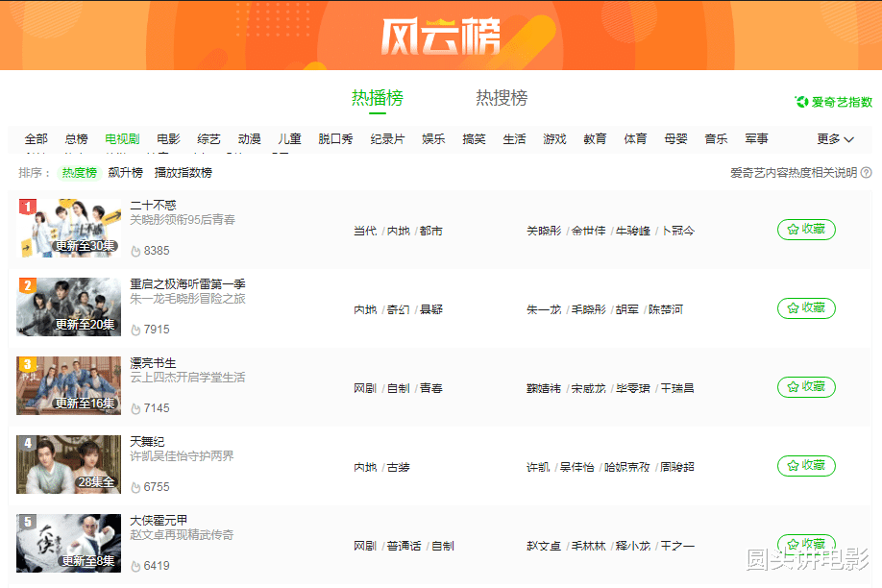Screen dimensions: 882x588
Task: Click the rank 1 badge icon
Action: click(x=25, y=205)
